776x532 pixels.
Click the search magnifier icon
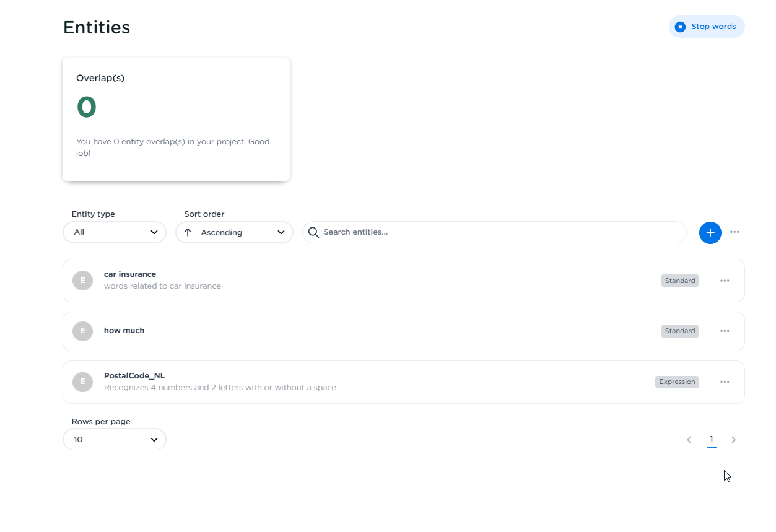[313, 232]
